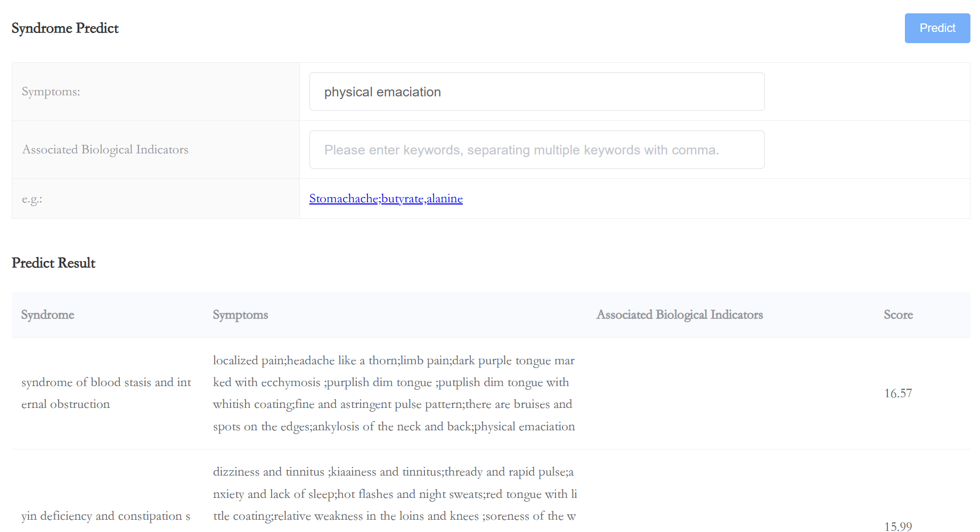Screen dimensions: 980x532
Task: Click the e.g.: label cell
Action: tap(156, 199)
